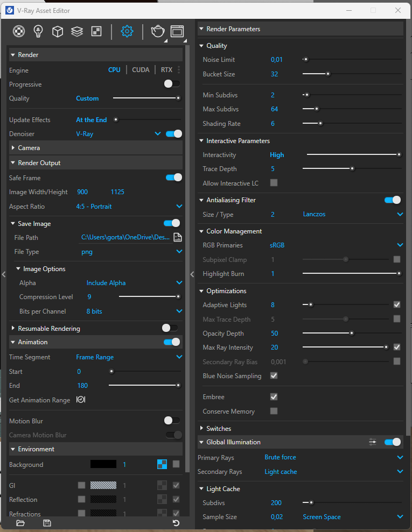Click the GI texture map checker icon

(x=162, y=485)
